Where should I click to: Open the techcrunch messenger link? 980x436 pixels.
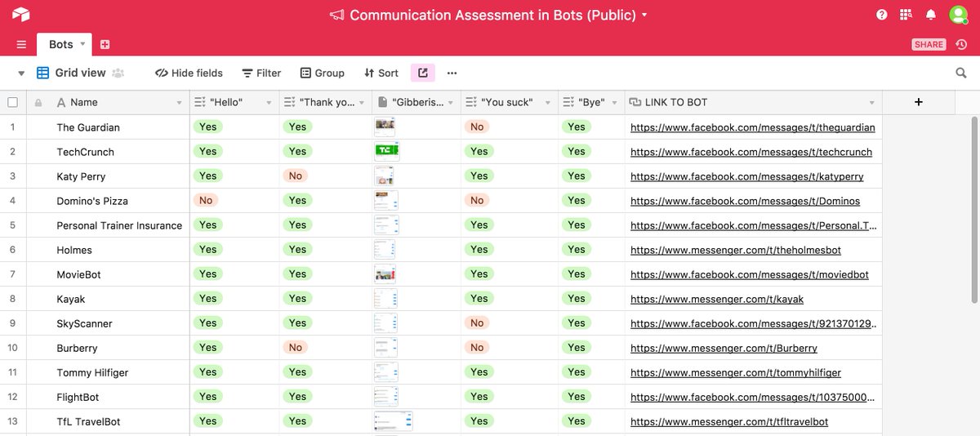[751, 152]
